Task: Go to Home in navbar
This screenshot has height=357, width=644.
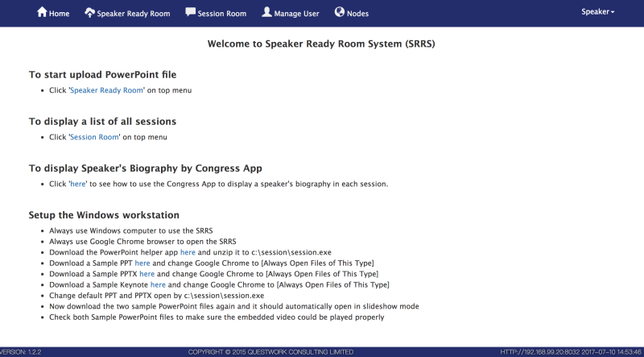Action: [60, 14]
